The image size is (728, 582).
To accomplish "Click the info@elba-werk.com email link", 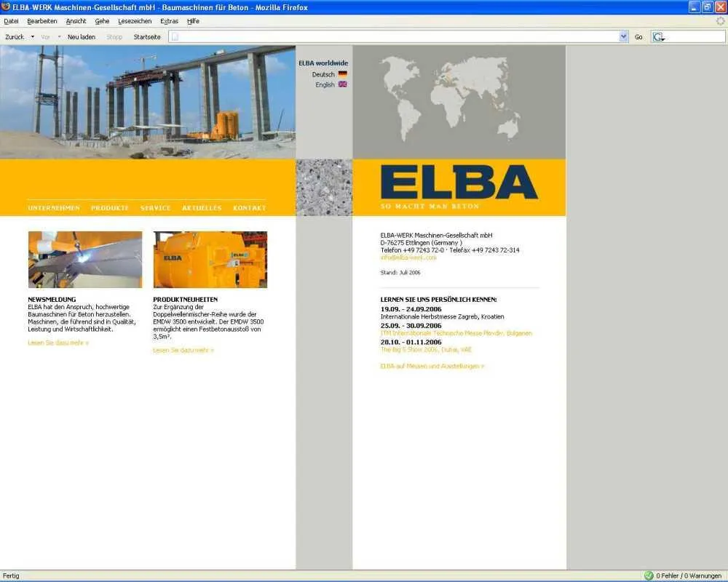I will point(408,257).
